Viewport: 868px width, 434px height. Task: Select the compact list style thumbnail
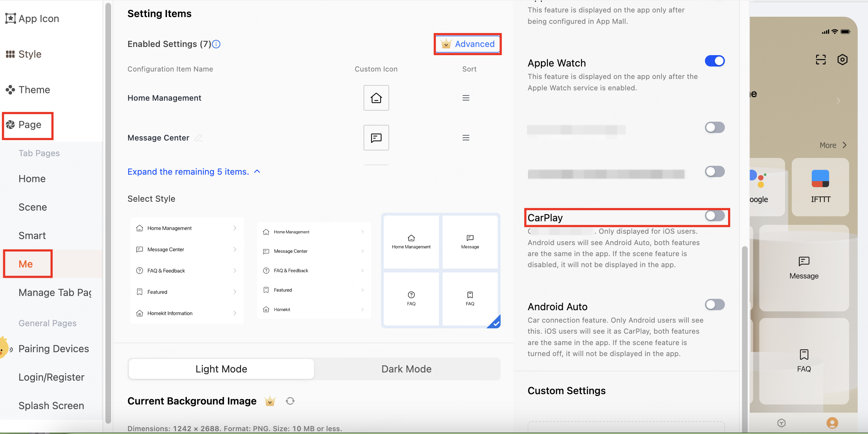point(314,270)
